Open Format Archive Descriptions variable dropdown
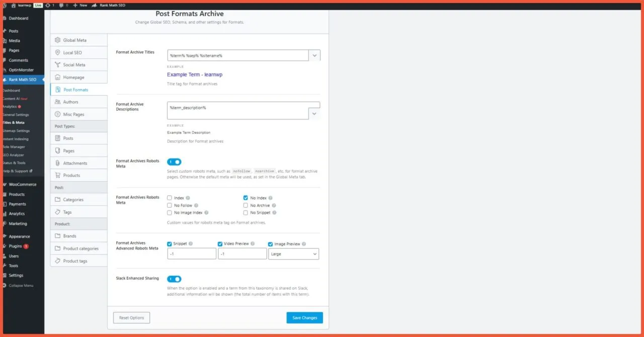 [314, 114]
